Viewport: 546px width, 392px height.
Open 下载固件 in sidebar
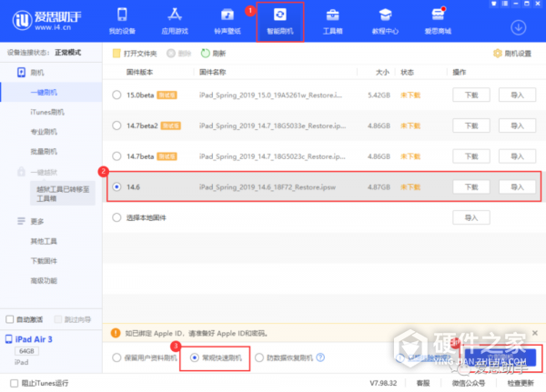point(44,261)
